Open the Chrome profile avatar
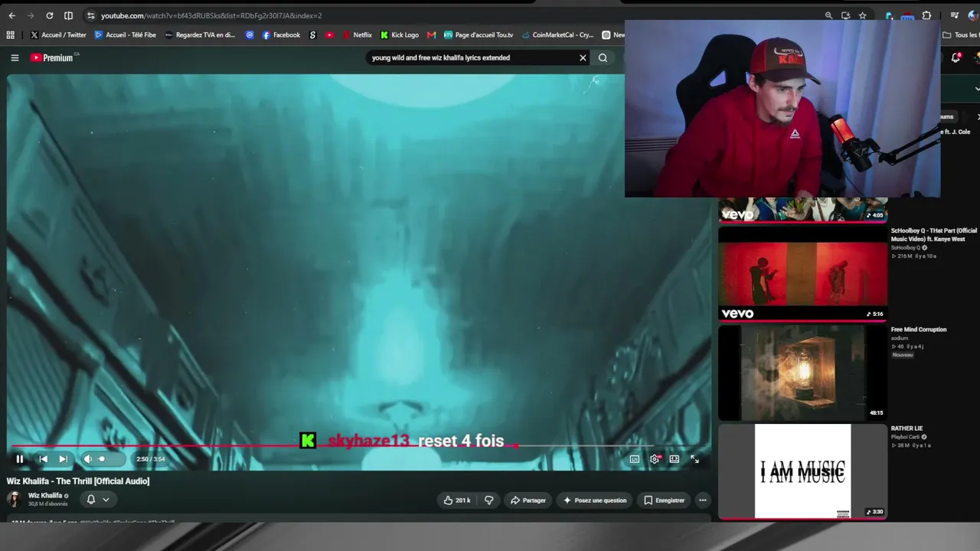The height and width of the screenshot is (551, 980). point(973,15)
